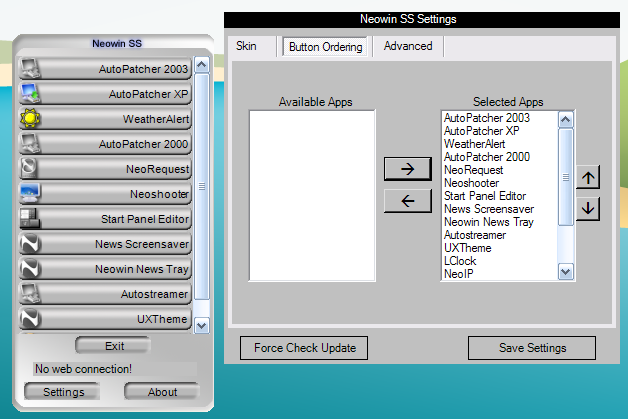Image resolution: width=628 pixels, height=419 pixels.
Task: Click the Start Panel Editor icon
Action: click(x=30, y=218)
